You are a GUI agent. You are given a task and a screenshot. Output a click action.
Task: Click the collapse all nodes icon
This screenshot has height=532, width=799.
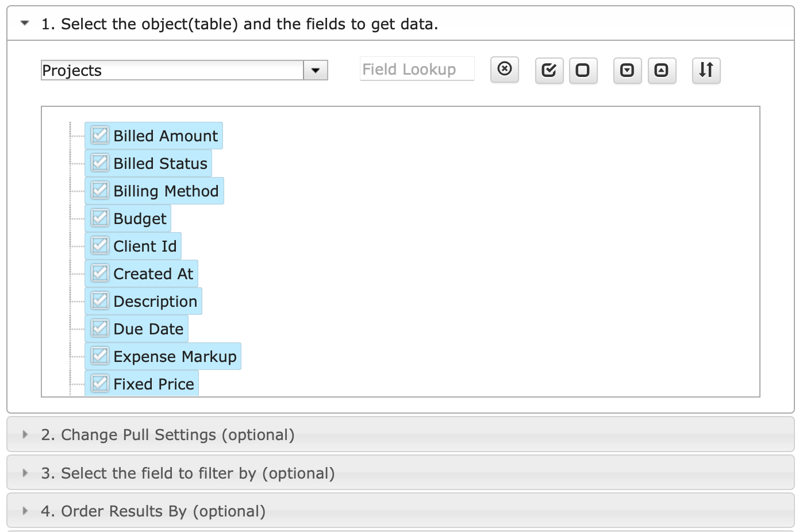point(662,71)
